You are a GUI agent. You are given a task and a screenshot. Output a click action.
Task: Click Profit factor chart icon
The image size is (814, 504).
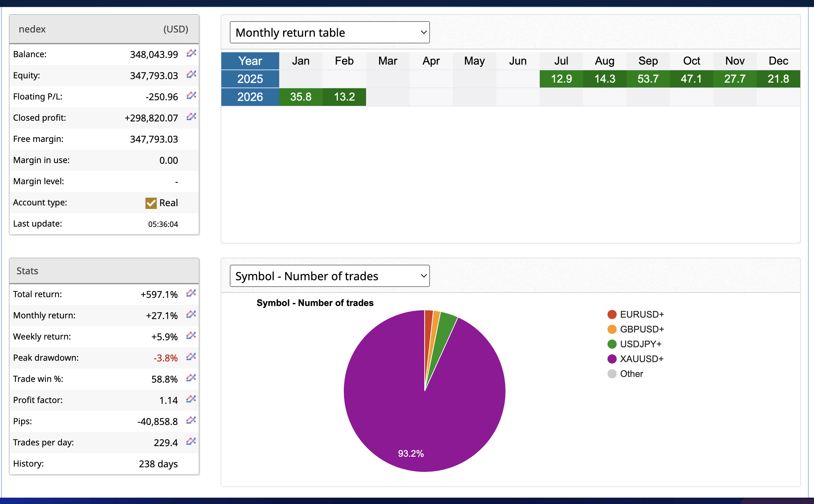pyautogui.click(x=191, y=399)
